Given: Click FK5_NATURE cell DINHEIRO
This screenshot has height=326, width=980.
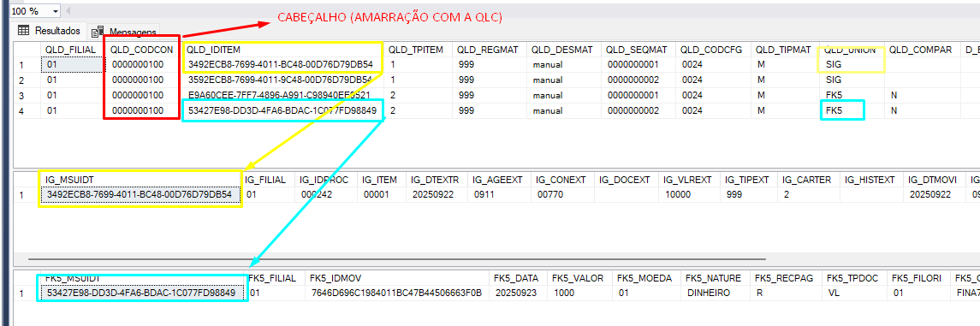Looking at the screenshot, I should 716,293.
